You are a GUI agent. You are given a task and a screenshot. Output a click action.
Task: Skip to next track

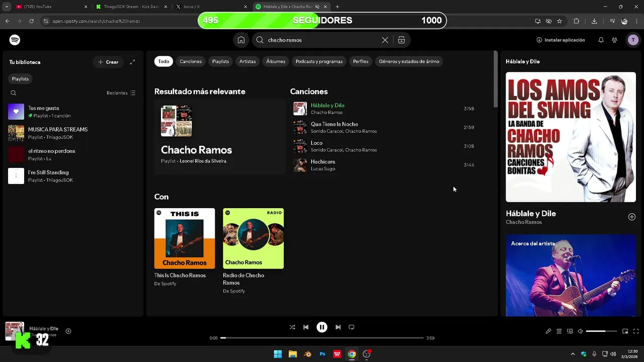(338, 327)
